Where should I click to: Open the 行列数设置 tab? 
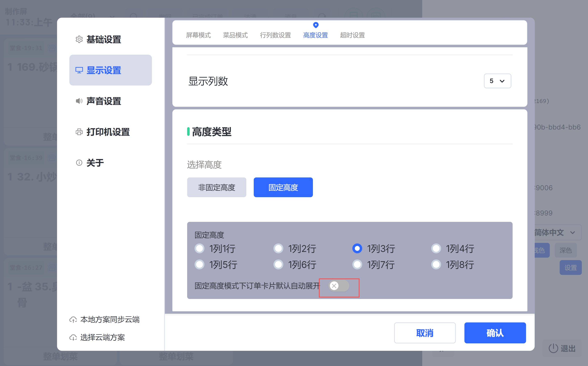click(275, 35)
